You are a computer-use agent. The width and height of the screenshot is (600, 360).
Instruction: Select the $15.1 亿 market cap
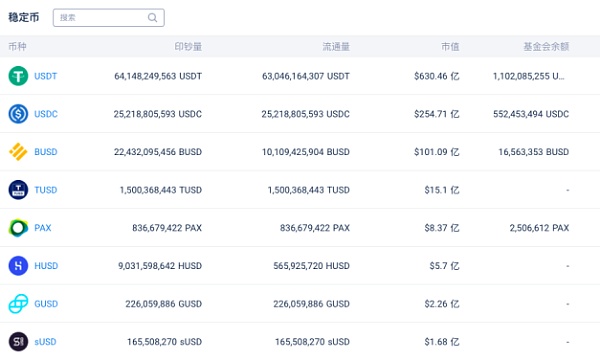[442, 190]
